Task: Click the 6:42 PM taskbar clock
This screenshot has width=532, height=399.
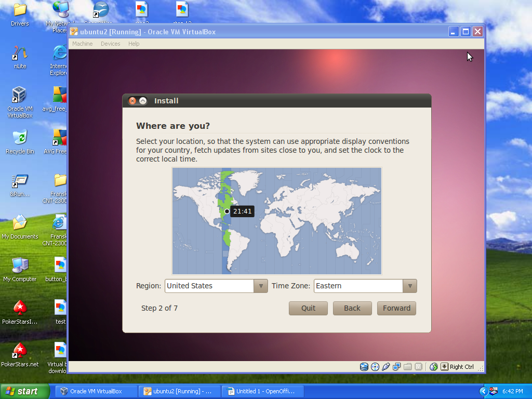Action: click(512, 392)
